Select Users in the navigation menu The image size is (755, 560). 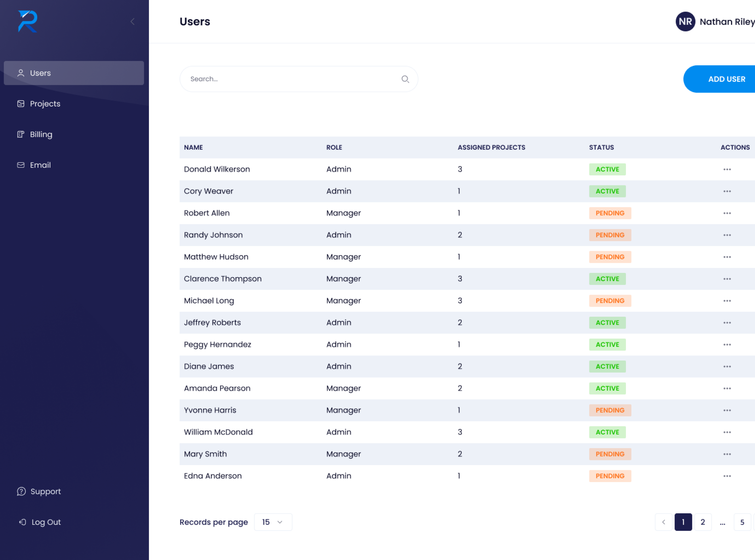pyautogui.click(x=40, y=73)
